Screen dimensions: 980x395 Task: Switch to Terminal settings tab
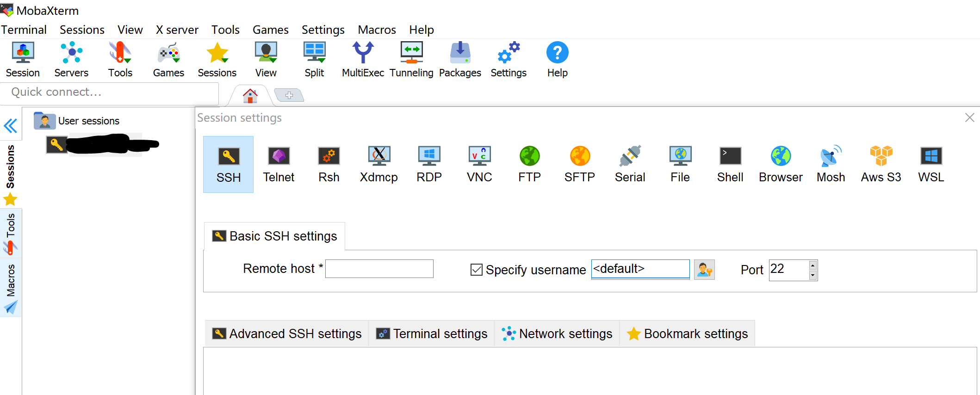click(431, 333)
